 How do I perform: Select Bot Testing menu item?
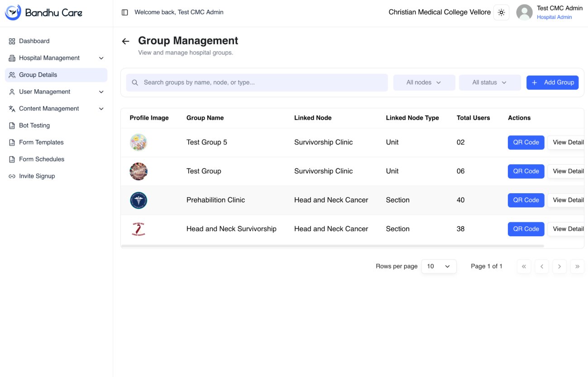(56, 125)
